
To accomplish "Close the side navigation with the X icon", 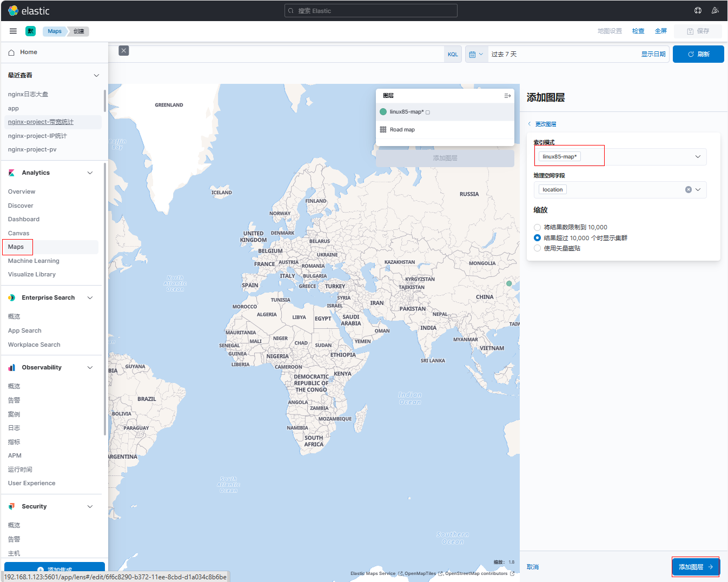I will (124, 50).
